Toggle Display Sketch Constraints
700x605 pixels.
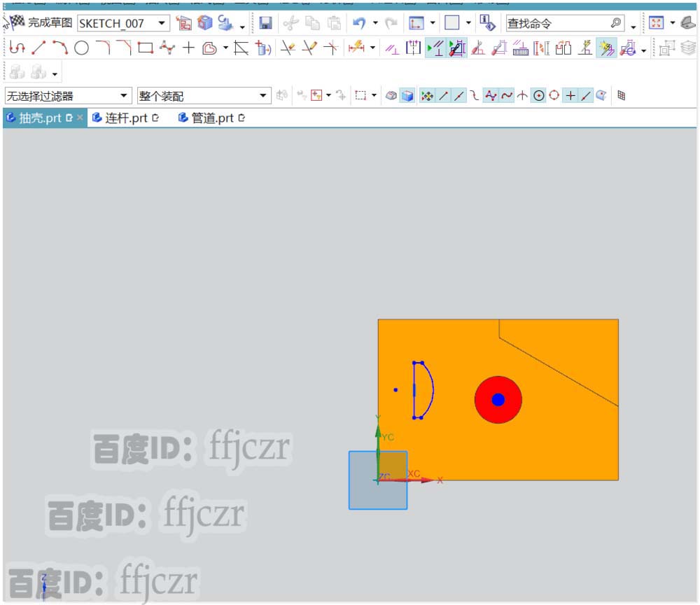pos(435,48)
